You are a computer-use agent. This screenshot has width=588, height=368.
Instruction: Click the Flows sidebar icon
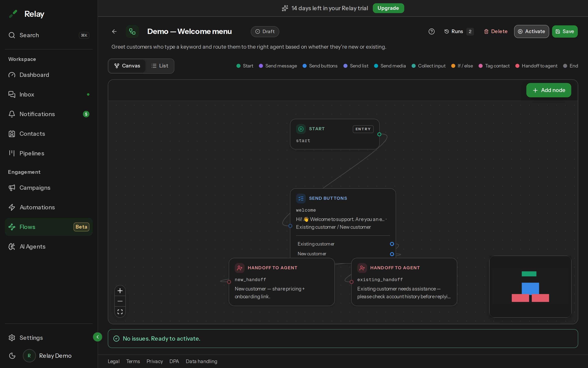12,227
